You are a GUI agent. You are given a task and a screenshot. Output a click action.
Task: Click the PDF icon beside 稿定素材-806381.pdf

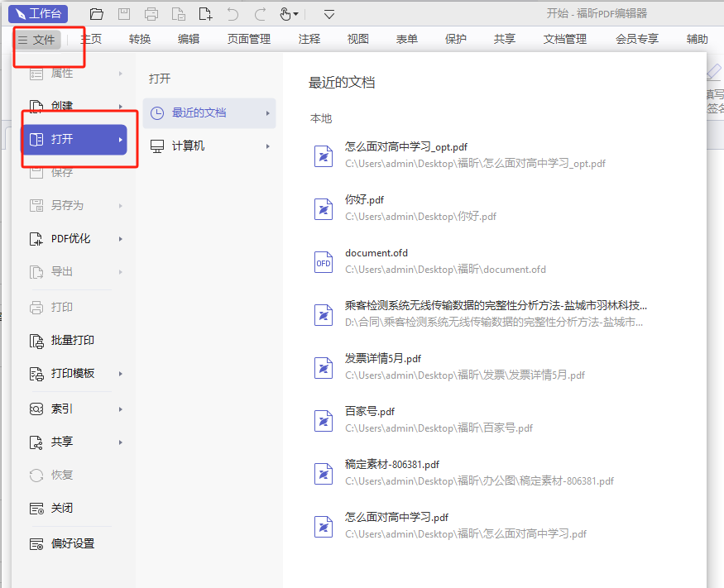pyautogui.click(x=324, y=474)
